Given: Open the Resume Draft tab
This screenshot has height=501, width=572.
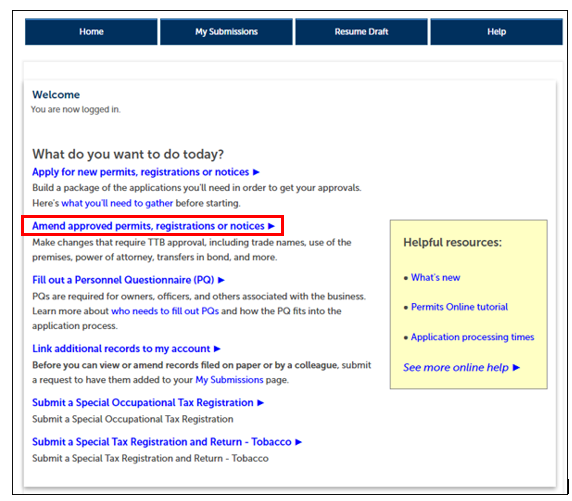Looking at the screenshot, I should click(361, 32).
